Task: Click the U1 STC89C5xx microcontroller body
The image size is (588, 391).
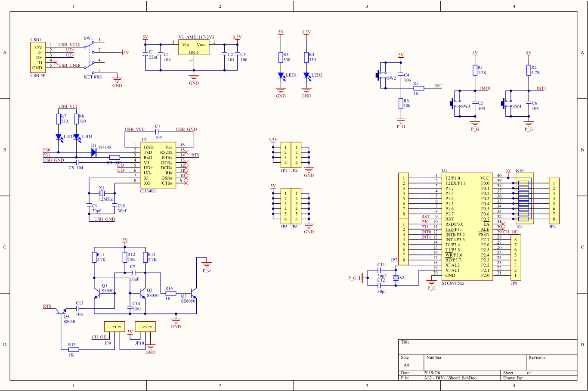Action: 467,227
